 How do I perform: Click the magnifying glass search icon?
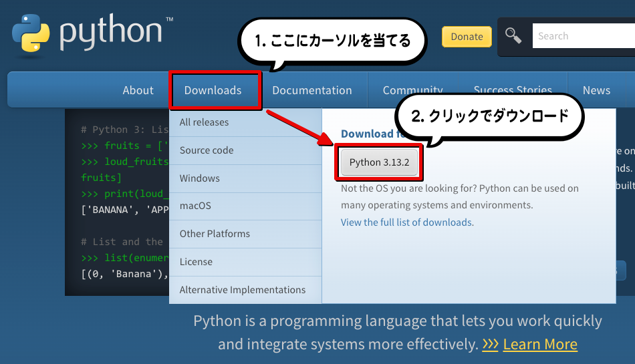point(513,35)
